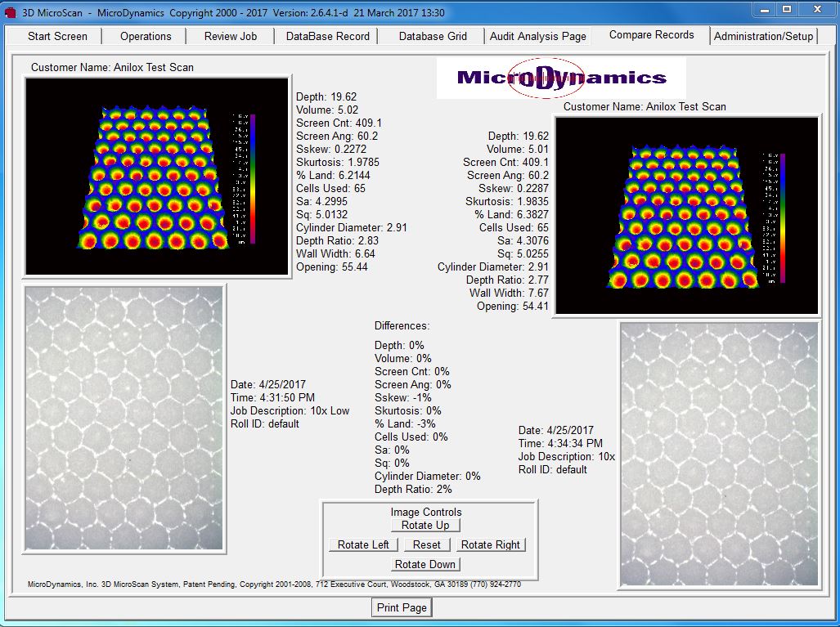
Task: Click the 'Time: 4:34:34 PM' text
Action: pyautogui.click(x=560, y=443)
